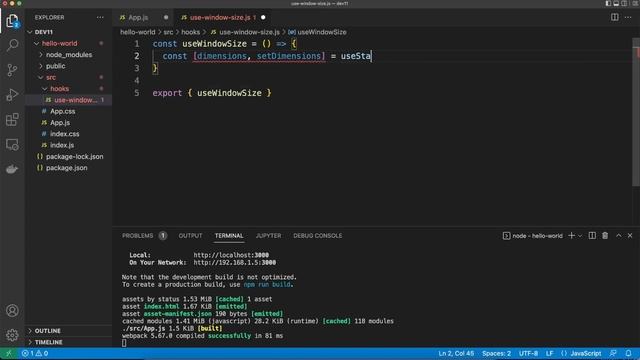Screen dimensions: 640x360
Task: Open the OUTPUT panel tab
Action: 190,236
